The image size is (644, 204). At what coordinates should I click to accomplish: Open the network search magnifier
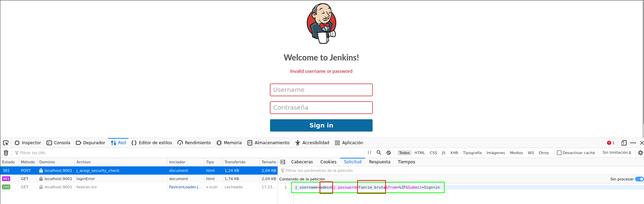(x=379, y=153)
